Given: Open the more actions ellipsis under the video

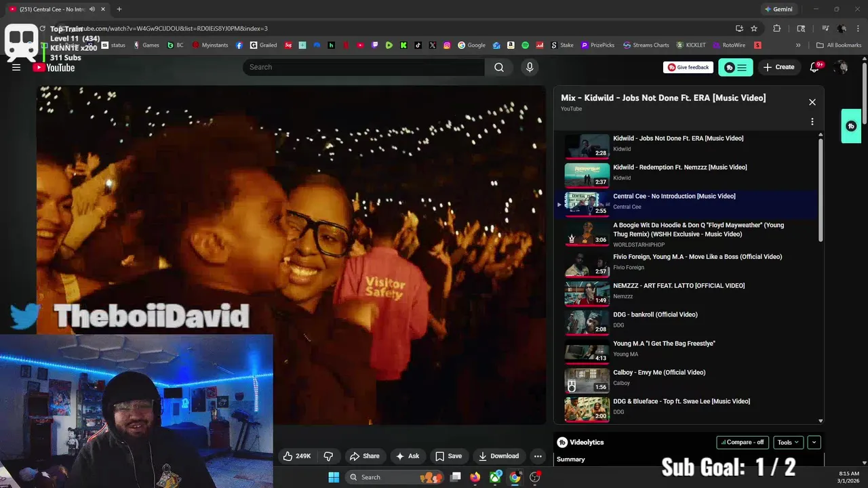Looking at the screenshot, I should tap(538, 456).
